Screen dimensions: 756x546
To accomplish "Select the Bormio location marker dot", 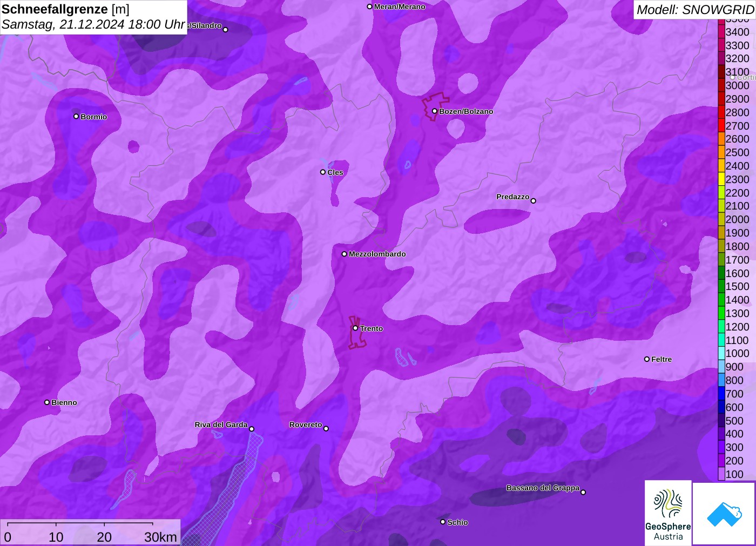I will pos(76,116).
